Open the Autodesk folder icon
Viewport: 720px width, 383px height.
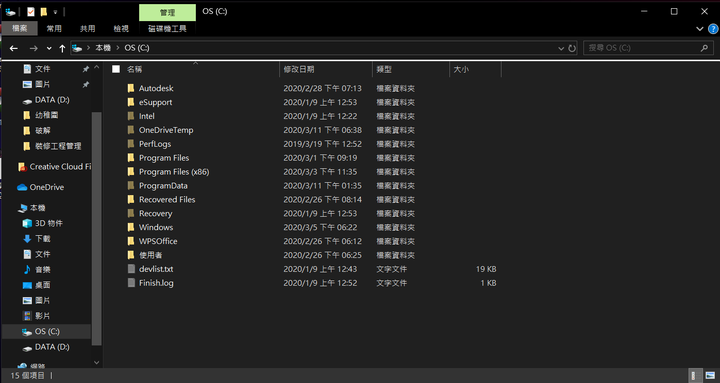(131, 88)
